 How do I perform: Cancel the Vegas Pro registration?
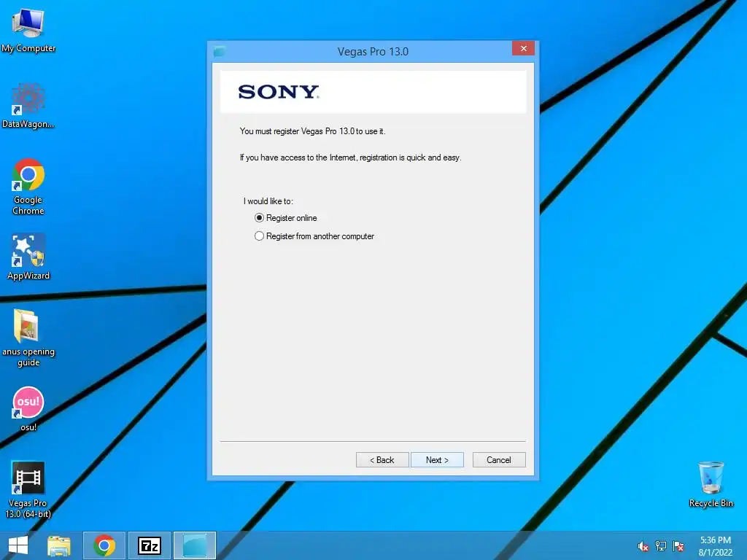pyautogui.click(x=499, y=459)
